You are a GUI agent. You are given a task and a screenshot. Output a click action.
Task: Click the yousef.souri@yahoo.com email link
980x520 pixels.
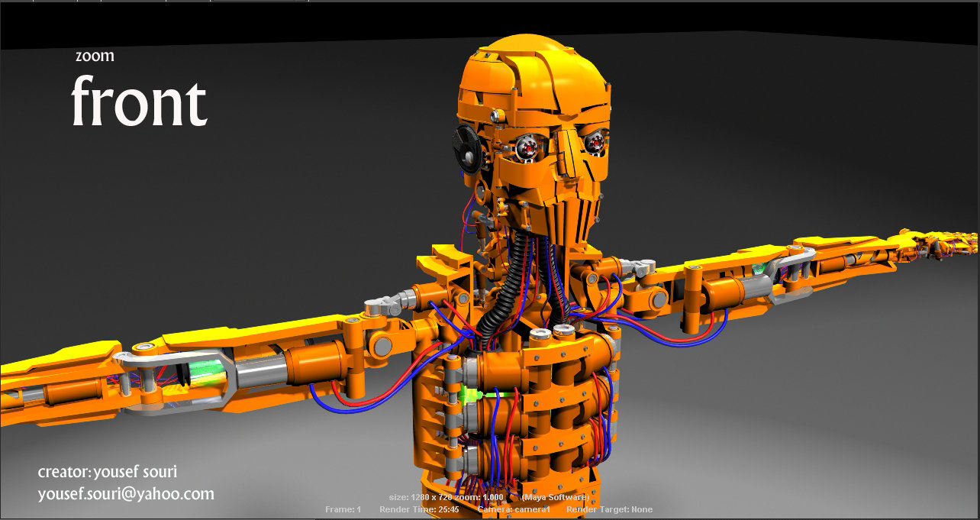[127, 495]
